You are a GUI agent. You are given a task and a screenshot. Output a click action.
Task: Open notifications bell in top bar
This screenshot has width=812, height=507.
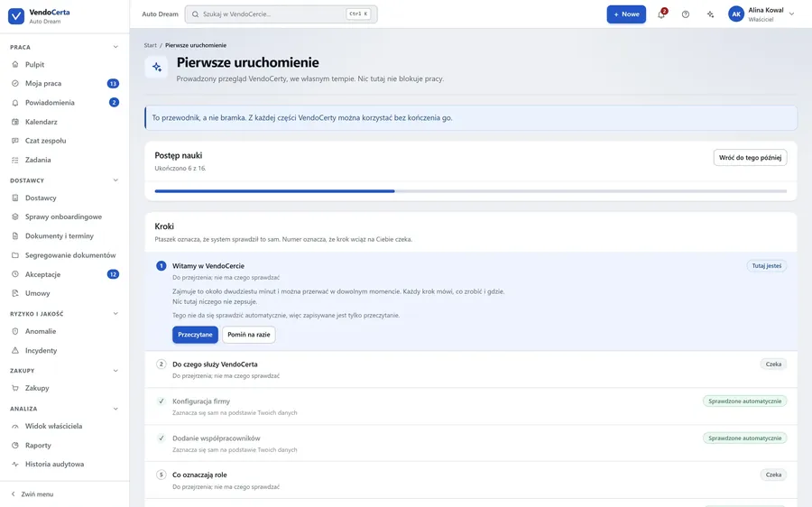click(661, 14)
